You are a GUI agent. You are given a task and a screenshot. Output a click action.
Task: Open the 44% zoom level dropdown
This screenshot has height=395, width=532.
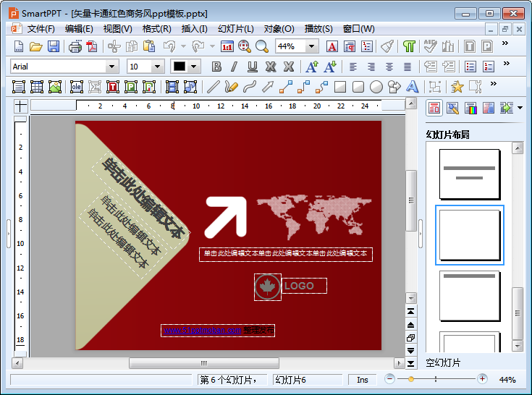311,46
